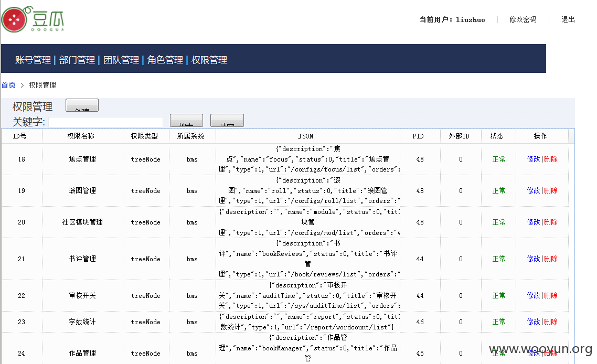Image resolution: width=597 pixels, height=364 pixels.
Task: Click the clear button right of search button
Action: 227,120
